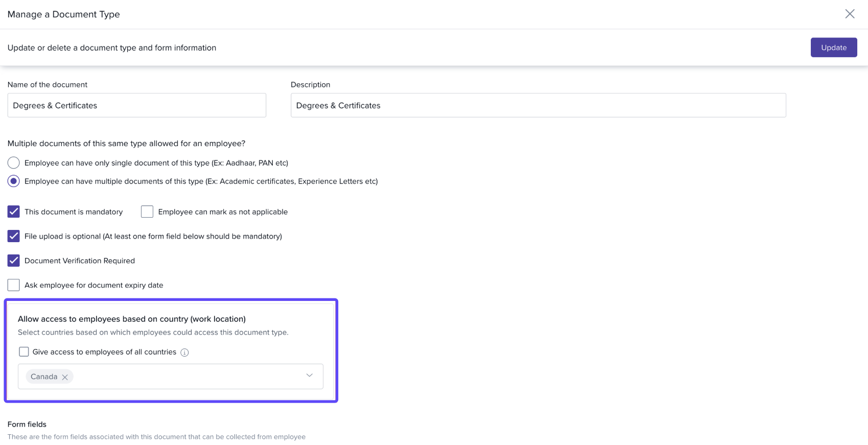Click the Update button

(833, 48)
